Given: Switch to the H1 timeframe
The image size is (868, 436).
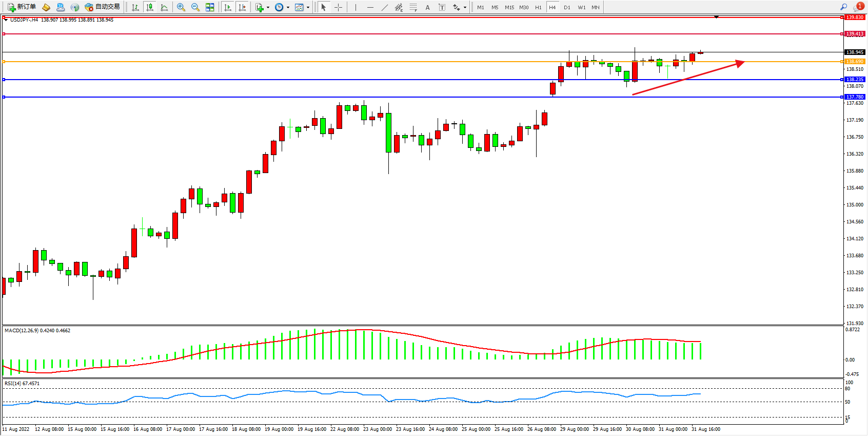Looking at the screenshot, I should click(538, 7).
